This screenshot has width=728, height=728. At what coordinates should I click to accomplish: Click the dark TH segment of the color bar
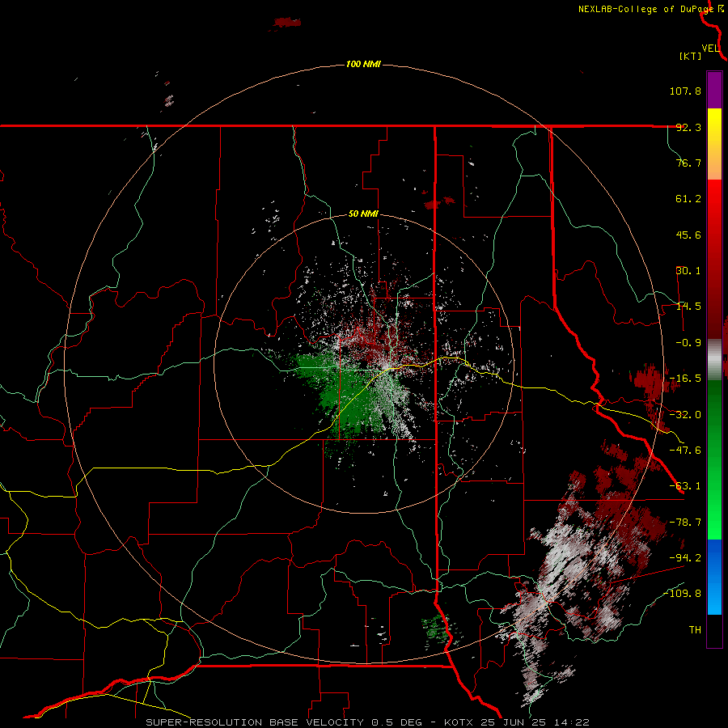714,630
